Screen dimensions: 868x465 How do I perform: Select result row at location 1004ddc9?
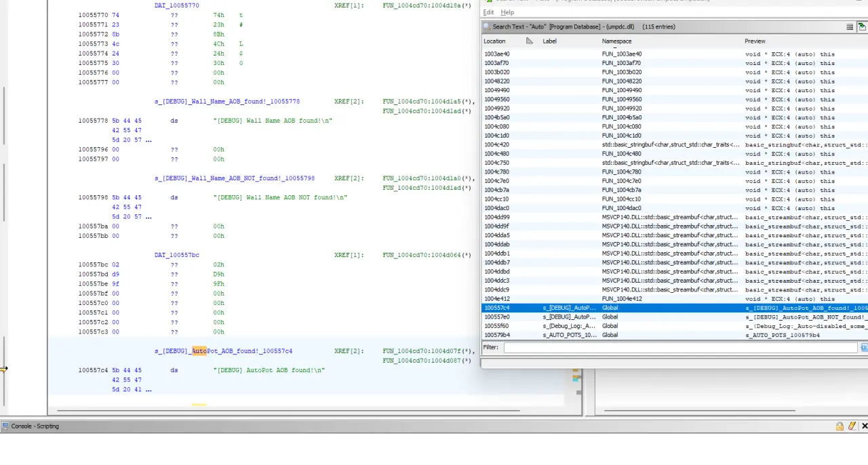[x=675, y=289]
